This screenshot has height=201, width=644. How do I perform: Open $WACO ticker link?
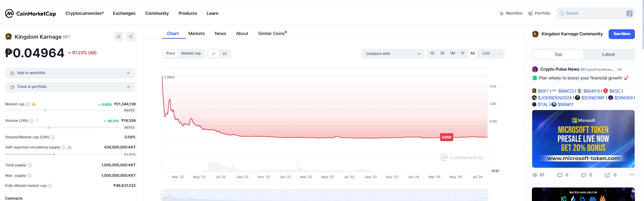click(x=566, y=91)
